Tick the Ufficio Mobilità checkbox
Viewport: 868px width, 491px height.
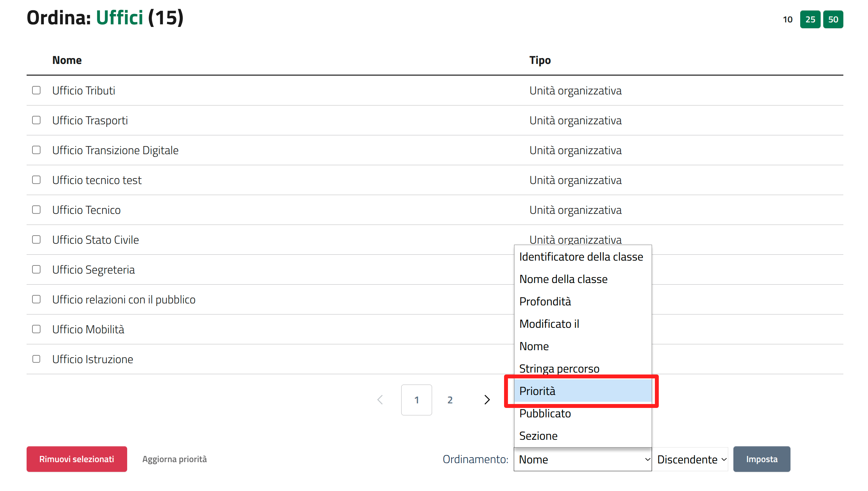click(x=36, y=329)
